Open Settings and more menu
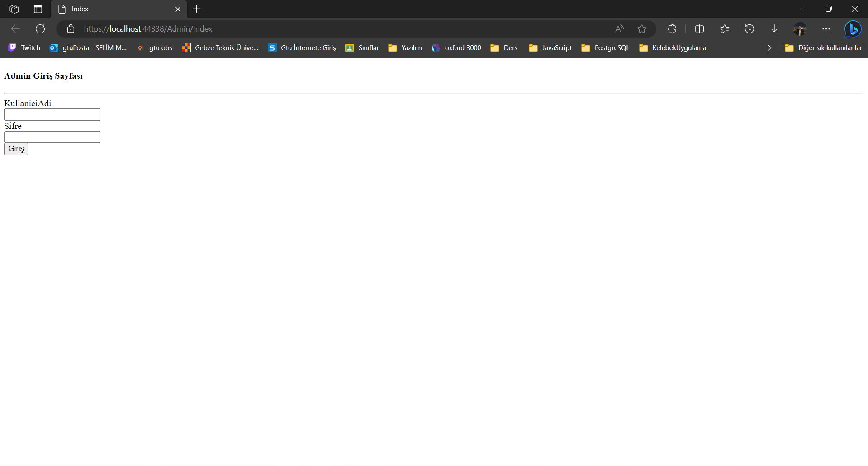 (826, 29)
